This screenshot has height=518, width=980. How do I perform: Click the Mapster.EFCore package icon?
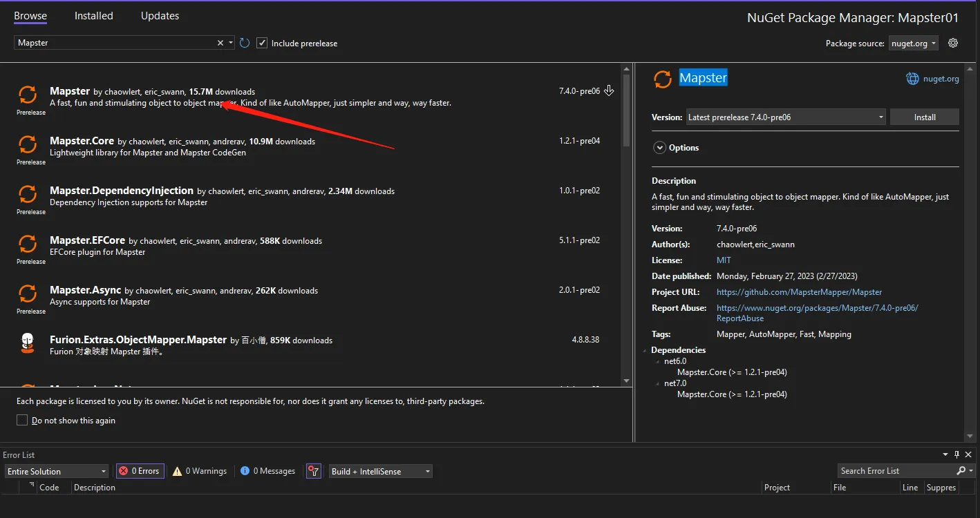[x=28, y=244]
